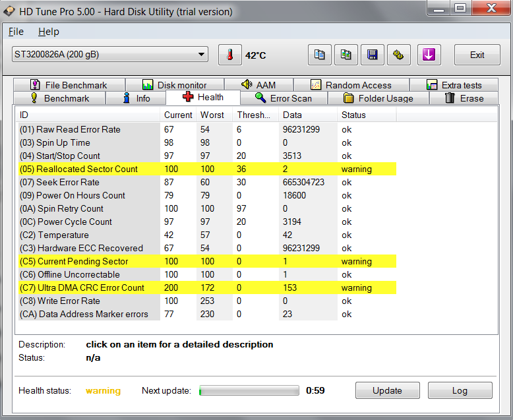The image size is (513, 420).
Task: Open the options wrench icon
Action: click(x=398, y=55)
